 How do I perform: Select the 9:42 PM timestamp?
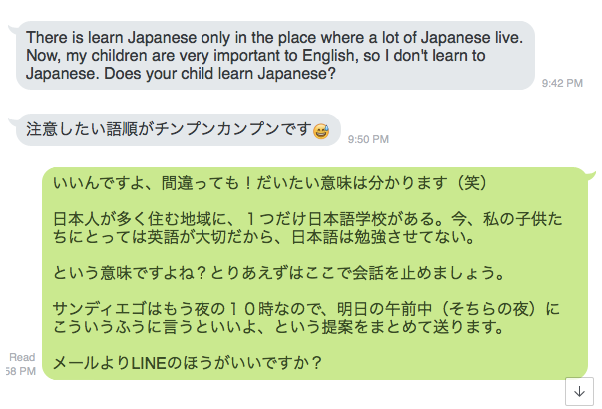click(x=562, y=83)
